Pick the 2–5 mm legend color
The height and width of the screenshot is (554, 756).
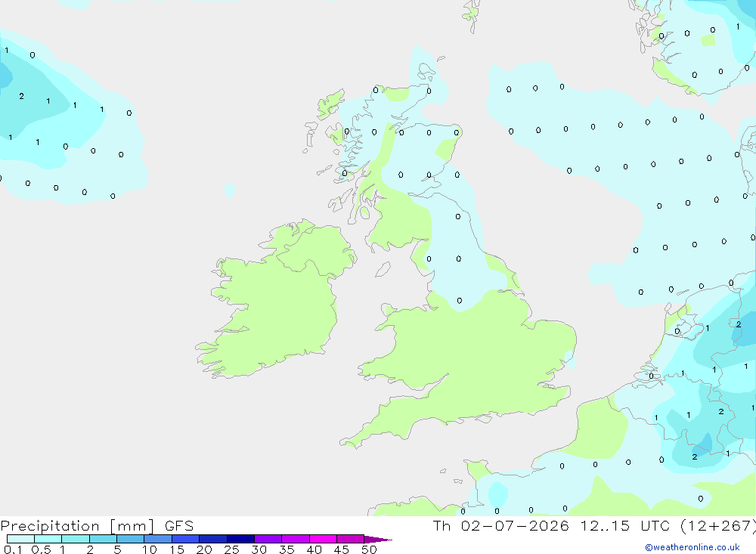[x=103, y=539]
